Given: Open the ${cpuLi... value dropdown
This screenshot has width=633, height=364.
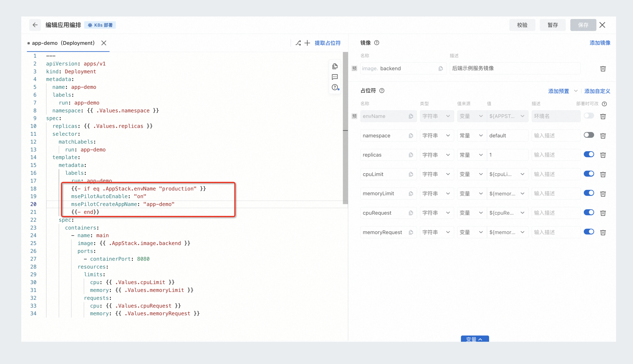Looking at the screenshot, I should 507,174.
